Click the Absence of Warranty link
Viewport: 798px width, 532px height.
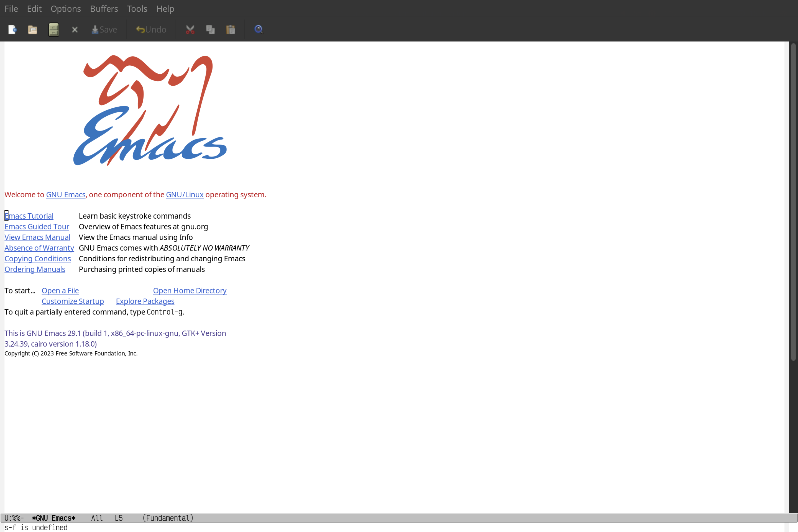point(39,248)
